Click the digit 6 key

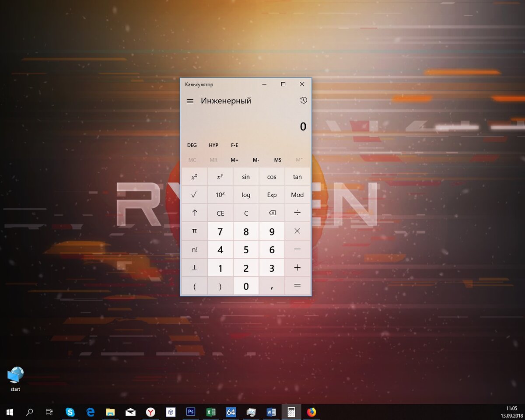pyautogui.click(x=272, y=250)
